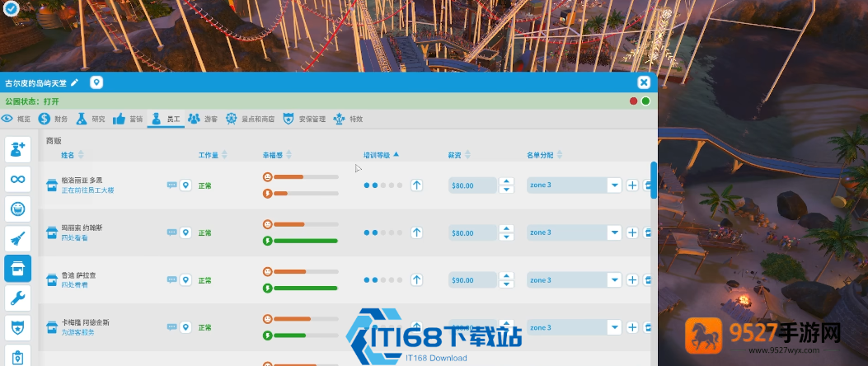Click the $90.00 salary field for 鲁迪 萨拉查
Screen dimensions: 868x366
(x=472, y=280)
